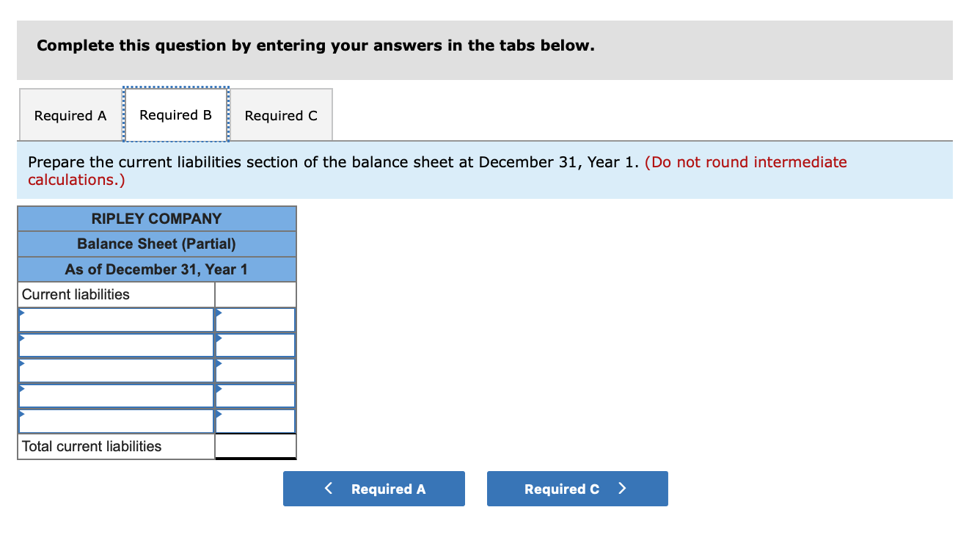This screenshot has width=980, height=543.
Task: Click the first liability amount field
Action: coord(255,320)
